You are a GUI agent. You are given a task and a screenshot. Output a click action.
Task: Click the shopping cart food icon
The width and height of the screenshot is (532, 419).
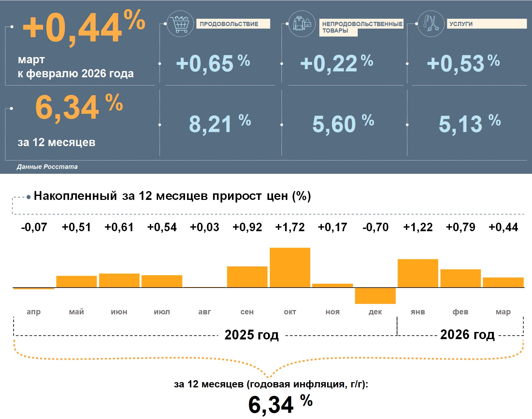tap(180, 24)
